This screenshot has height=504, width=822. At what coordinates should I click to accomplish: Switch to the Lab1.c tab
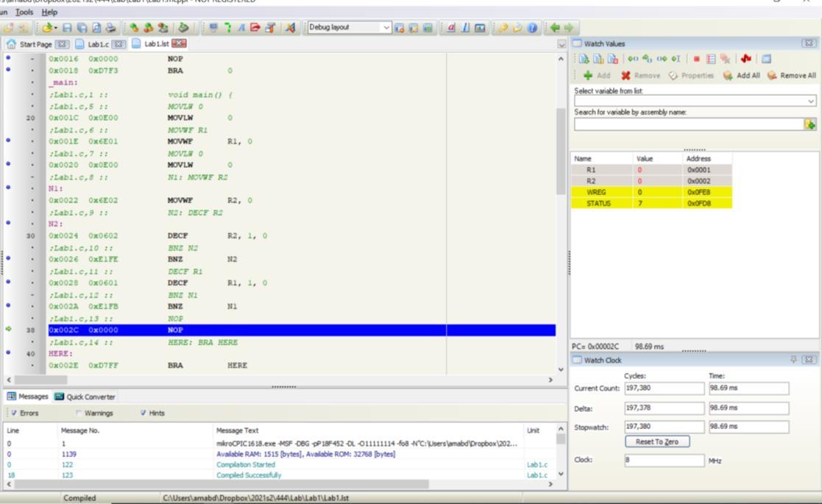[x=98, y=45]
